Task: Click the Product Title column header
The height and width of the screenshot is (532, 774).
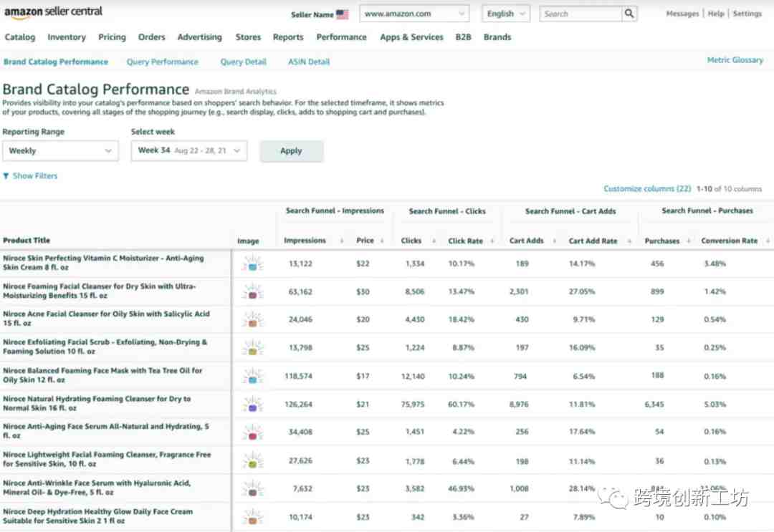Action: [x=27, y=241]
